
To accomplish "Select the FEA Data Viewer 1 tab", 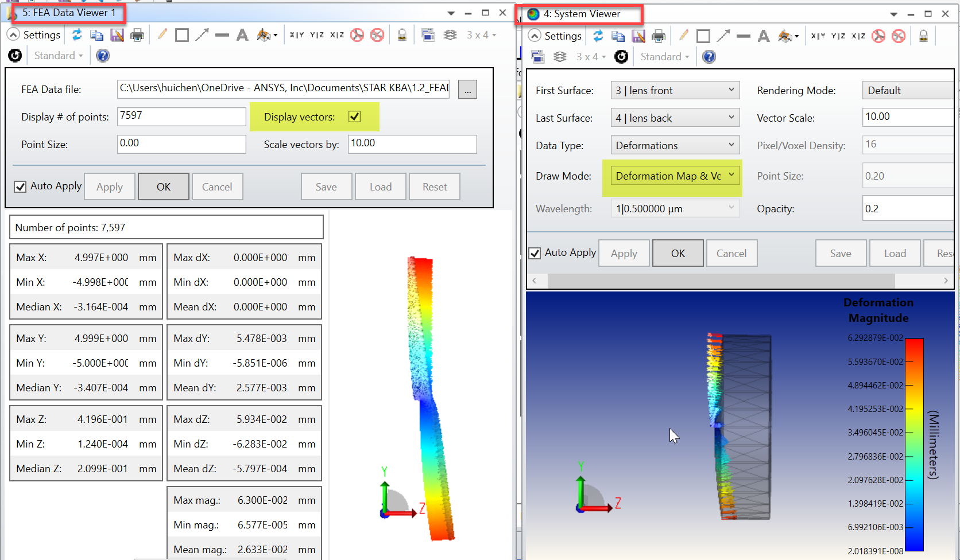I will [68, 13].
